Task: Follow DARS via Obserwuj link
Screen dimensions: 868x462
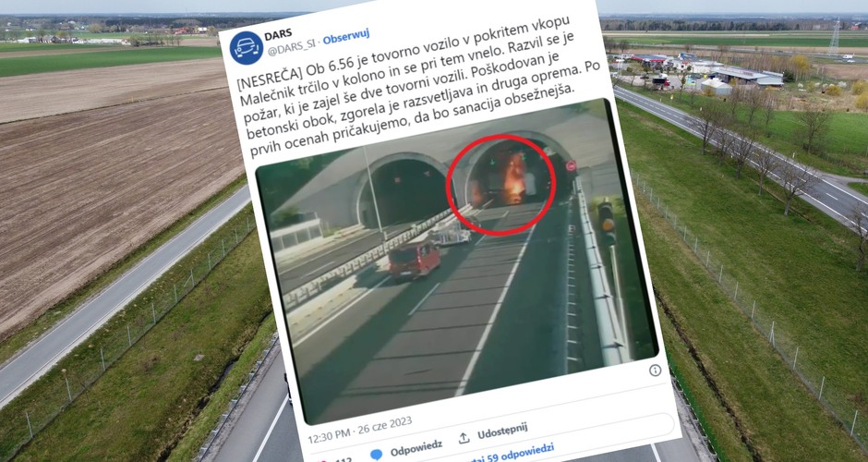Action: point(346,38)
